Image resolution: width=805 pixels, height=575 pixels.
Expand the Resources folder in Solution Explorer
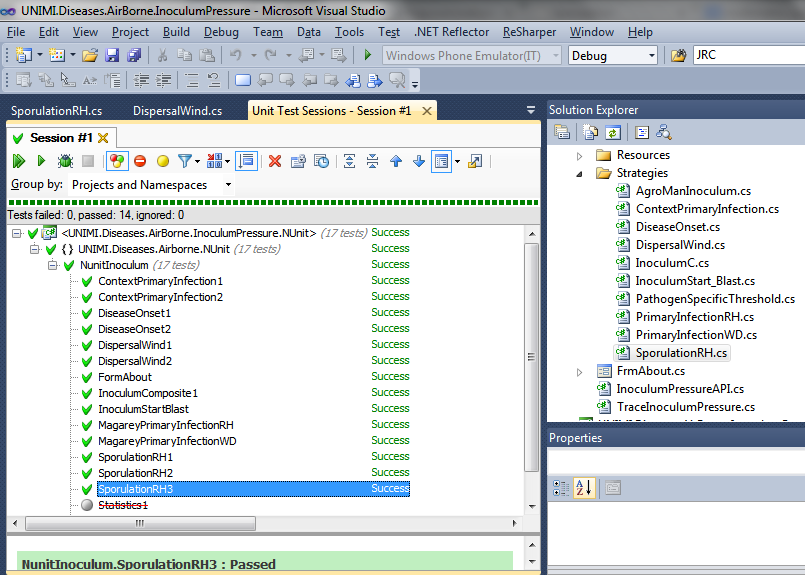pyautogui.click(x=580, y=156)
